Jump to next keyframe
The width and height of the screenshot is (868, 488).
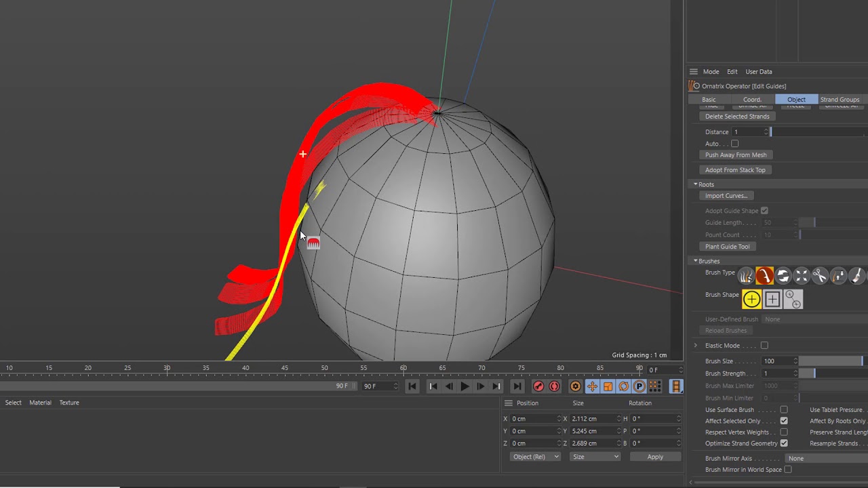tap(496, 386)
